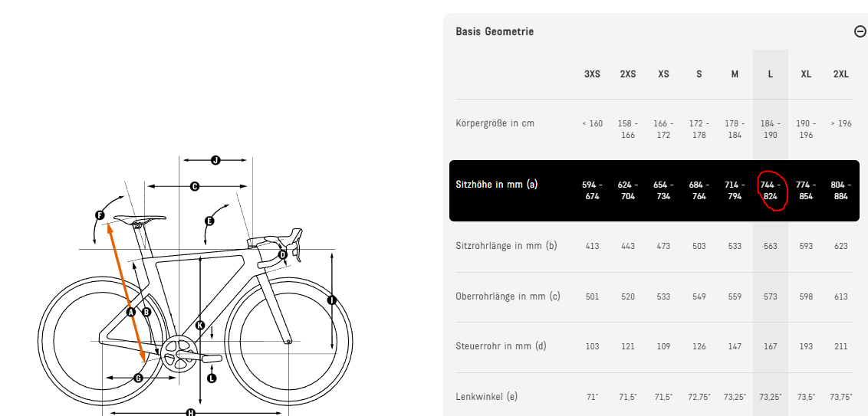Click marker K inside the frame
Image resolution: width=868 pixels, height=416 pixels.
tap(200, 326)
